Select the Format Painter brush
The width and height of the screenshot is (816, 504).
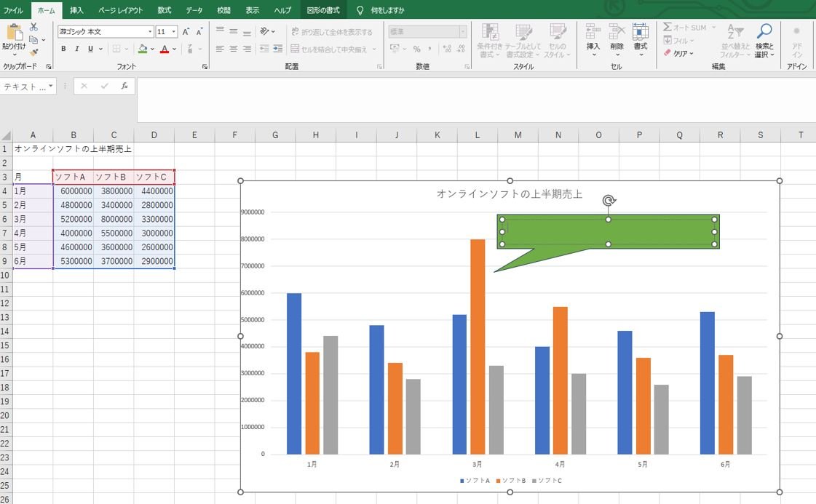point(33,52)
